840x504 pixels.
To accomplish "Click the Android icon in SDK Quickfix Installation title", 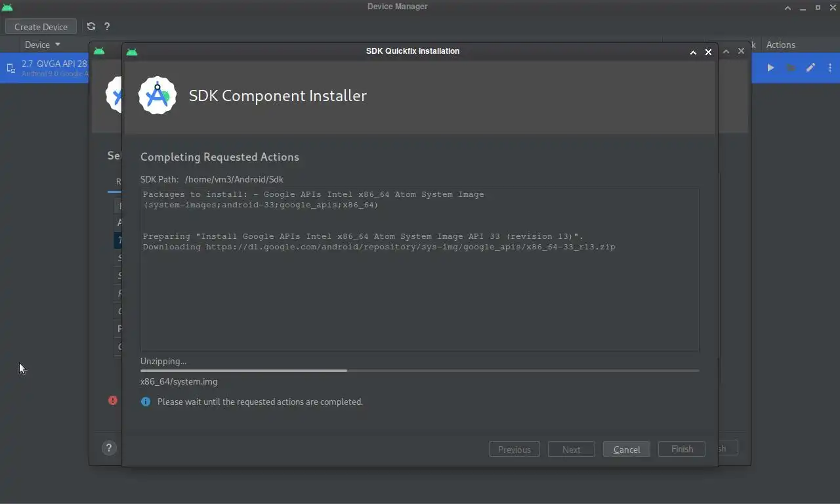I will click(x=132, y=52).
